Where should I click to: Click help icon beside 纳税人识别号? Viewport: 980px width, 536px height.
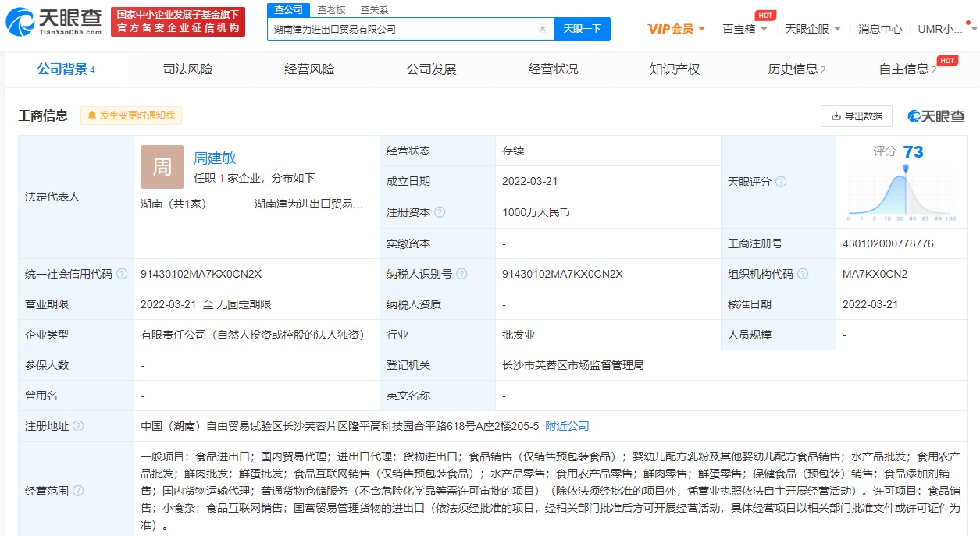pyautogui.click(x=461, y=274)
